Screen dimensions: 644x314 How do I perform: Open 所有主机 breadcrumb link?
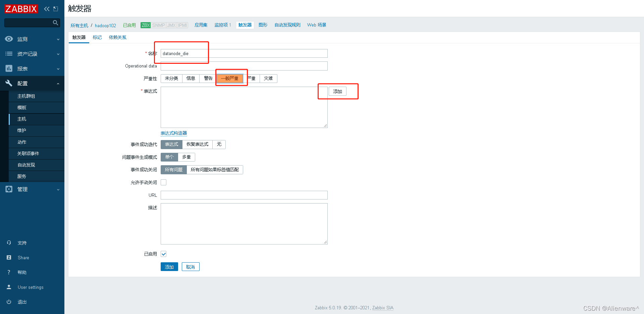(79, 26)
